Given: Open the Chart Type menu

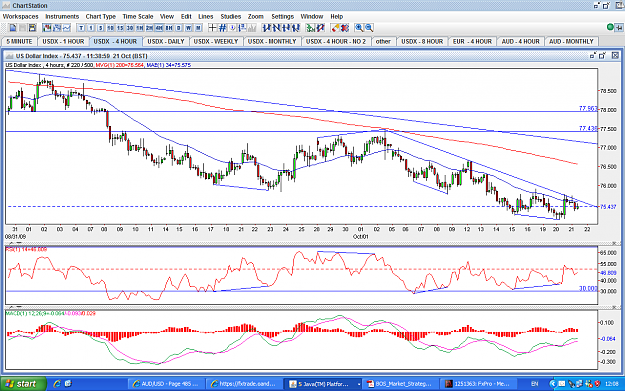Looking at the screenshot, I should point(100,16).
